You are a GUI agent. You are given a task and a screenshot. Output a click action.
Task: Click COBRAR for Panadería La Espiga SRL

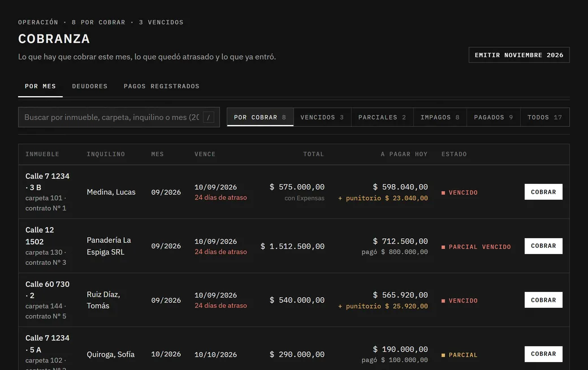coord(543,246)
